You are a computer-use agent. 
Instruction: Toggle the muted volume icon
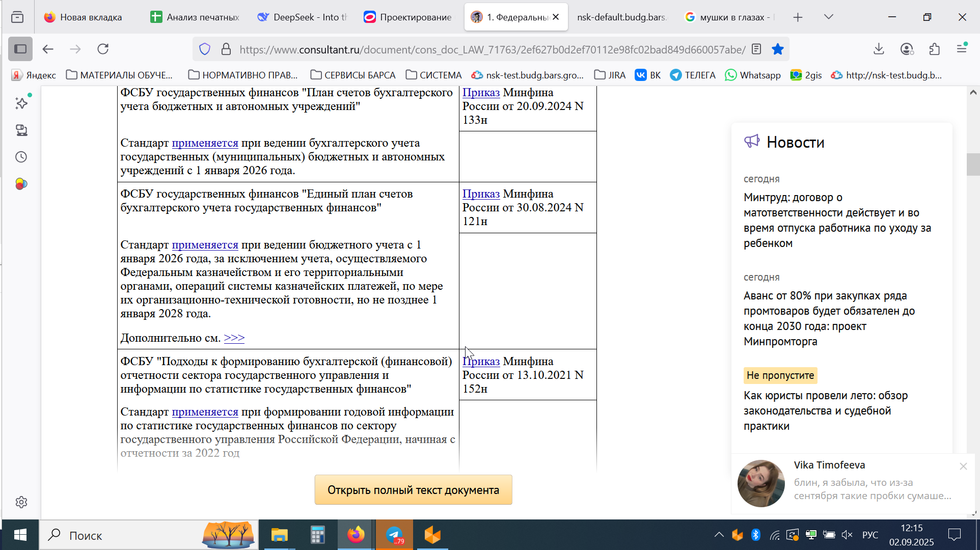click(847, 535)
